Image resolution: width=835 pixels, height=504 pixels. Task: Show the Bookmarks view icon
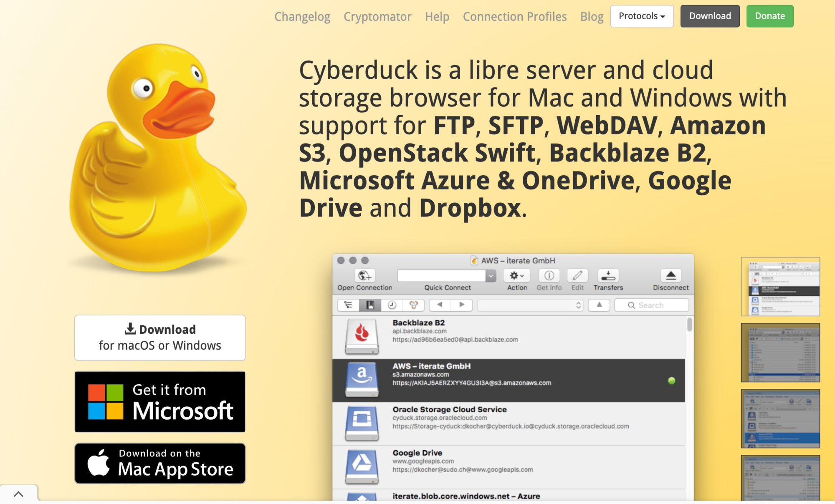(370, 305)
